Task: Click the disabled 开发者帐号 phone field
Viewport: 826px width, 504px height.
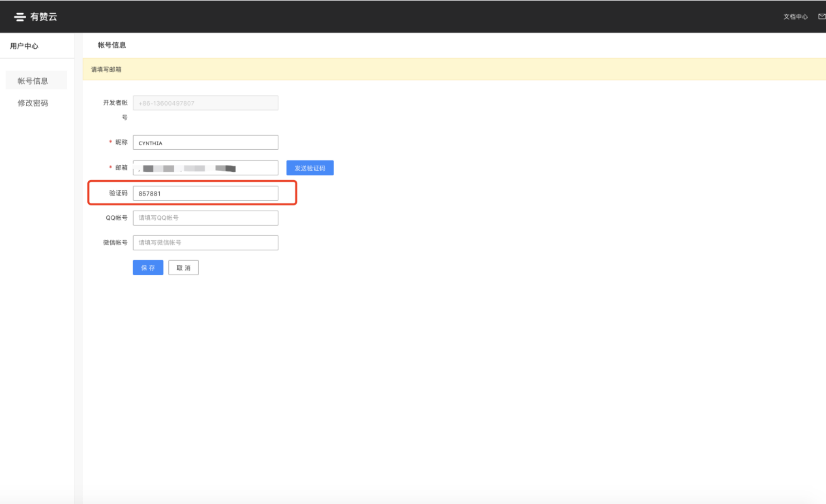Action: click(205, 103)
